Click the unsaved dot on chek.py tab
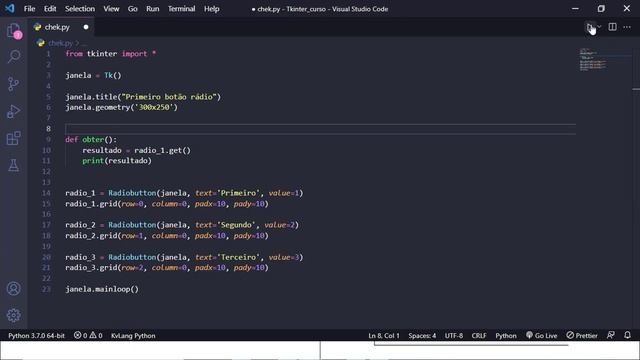The image size is (640, 360). (86, 27)
